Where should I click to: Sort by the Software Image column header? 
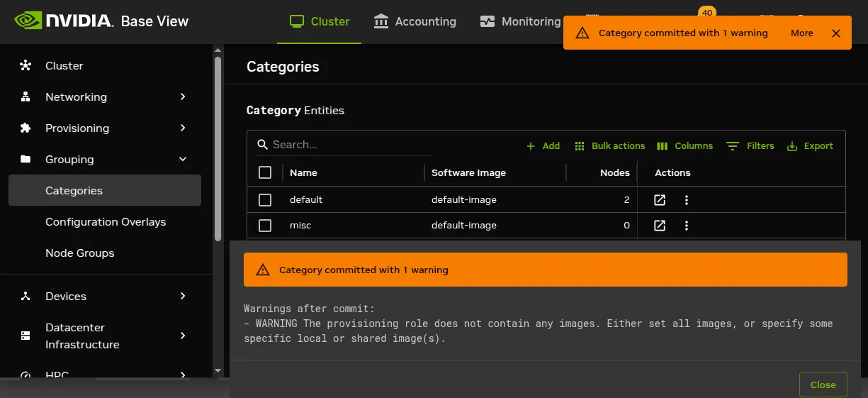point(468,172)
